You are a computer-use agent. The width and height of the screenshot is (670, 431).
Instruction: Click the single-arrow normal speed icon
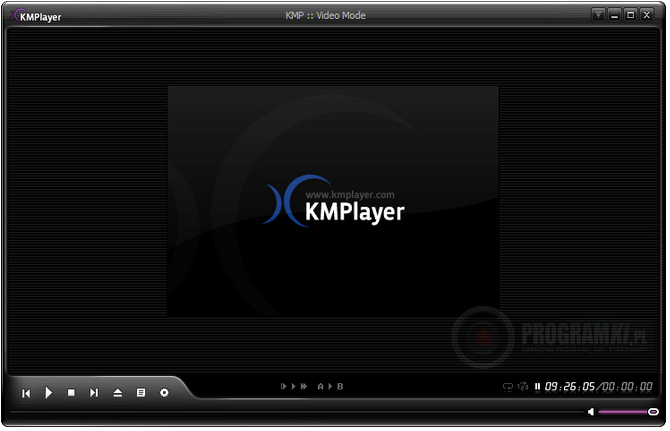coord(294,387)
